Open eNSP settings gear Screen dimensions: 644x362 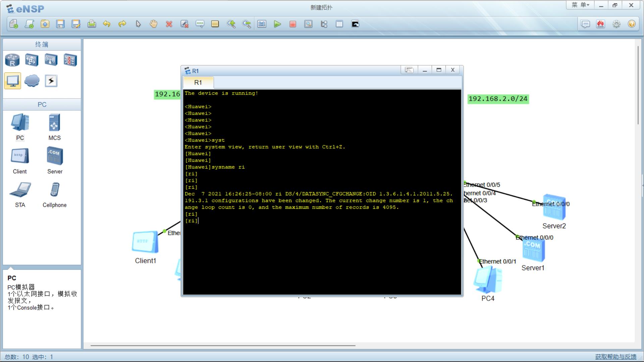tap(616, 24)
